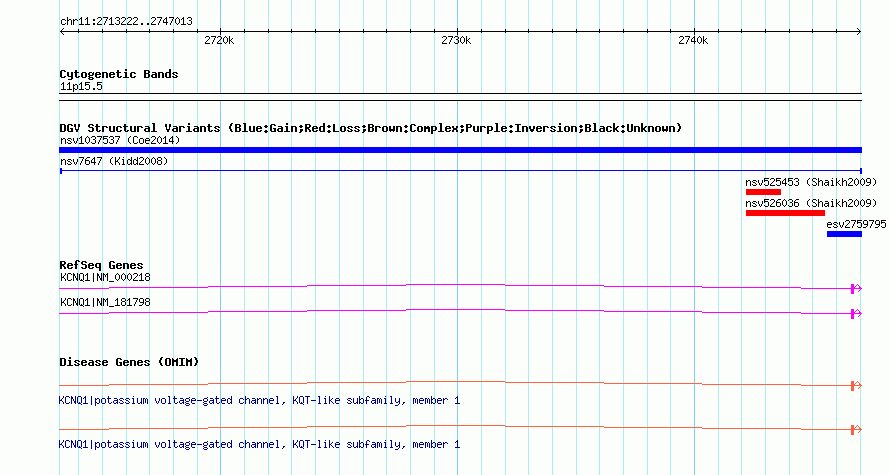The height and width of the screenshot is (475, 890).
Task: Click the nsv526036 red loss bar
Action: (x=785, y=213)
